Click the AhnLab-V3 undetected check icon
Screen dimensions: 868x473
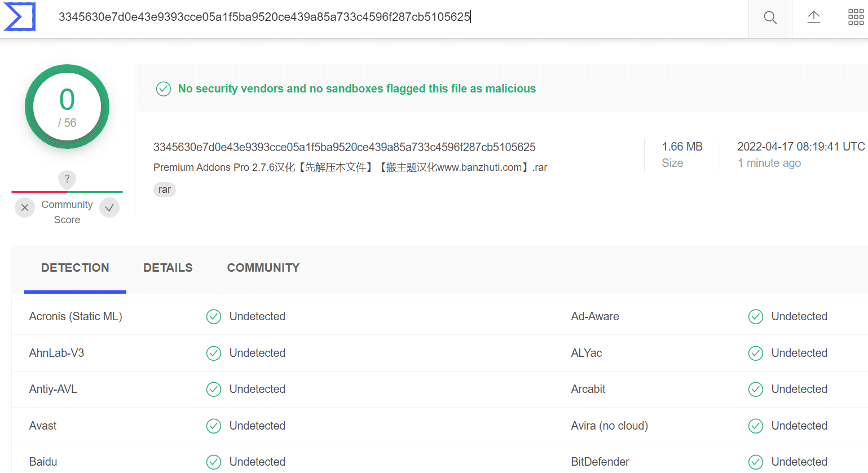point(214,353)
